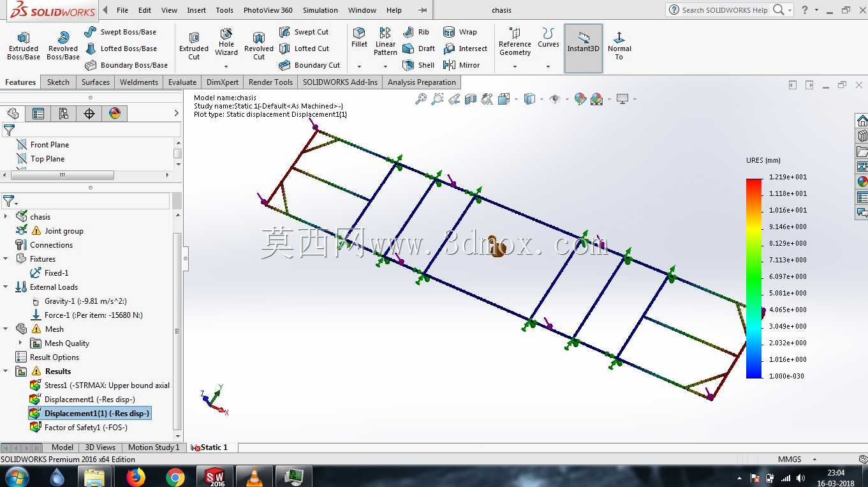
Task: Click the Zoom to Area icon
Action: click(x=438, y=99)
